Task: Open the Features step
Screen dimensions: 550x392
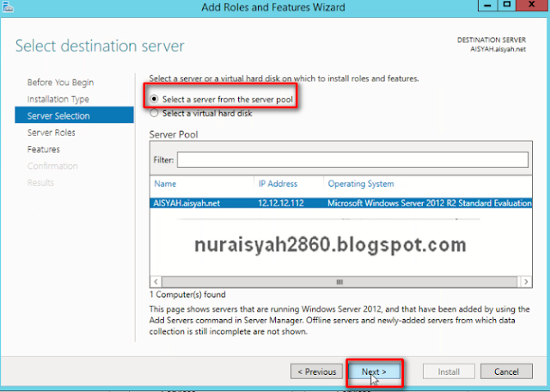Action: coord(44,150)
